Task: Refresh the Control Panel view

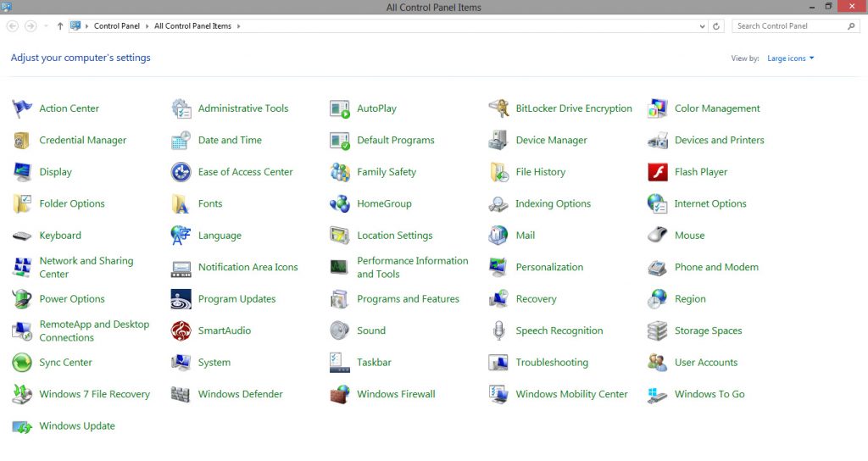Action: [717, 26]
